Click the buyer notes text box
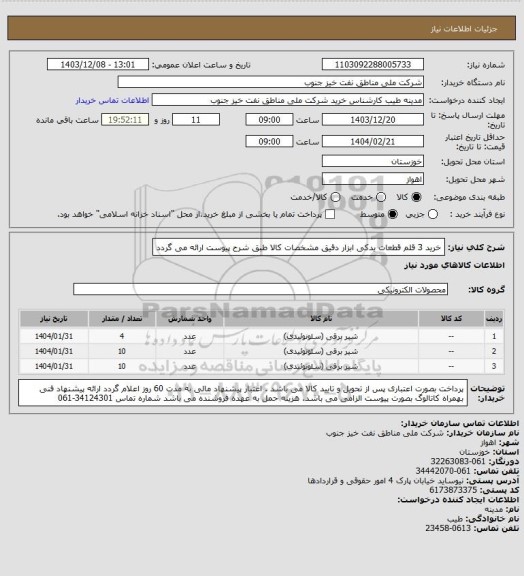This screenshot has height=576, width=524. click(243, 393)
